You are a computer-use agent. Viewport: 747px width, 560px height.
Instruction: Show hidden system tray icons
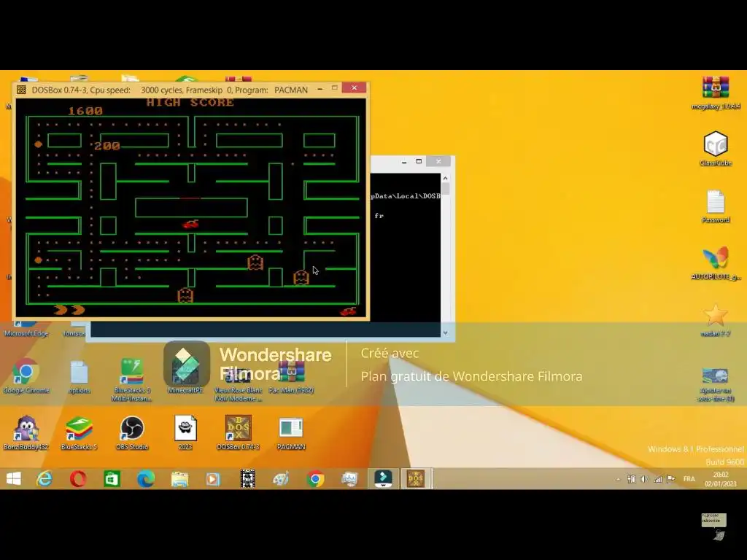(x=618, y=479)
